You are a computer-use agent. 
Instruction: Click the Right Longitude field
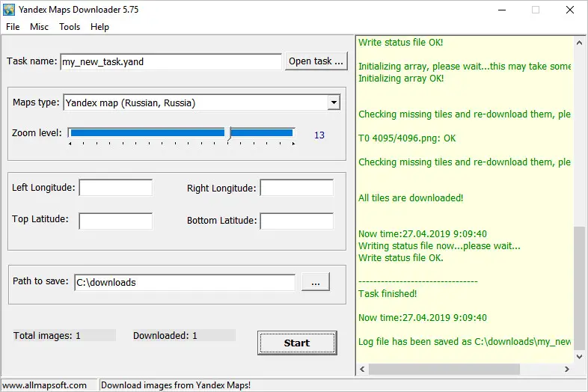(297, 188)
